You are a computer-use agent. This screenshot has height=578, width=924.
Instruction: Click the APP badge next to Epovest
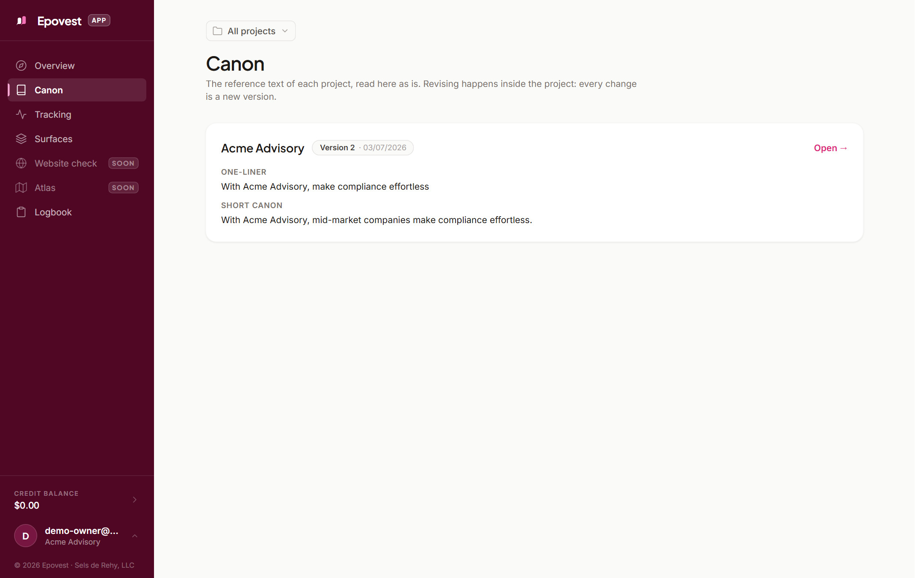99,21
